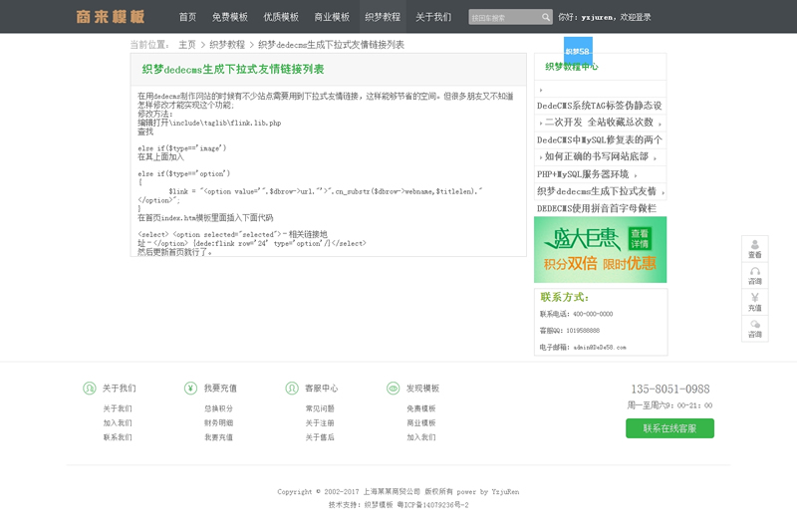
Task: Click the 发现模板 eye icon in the footer
Action: pyautogui.click(x=394, y=388)
